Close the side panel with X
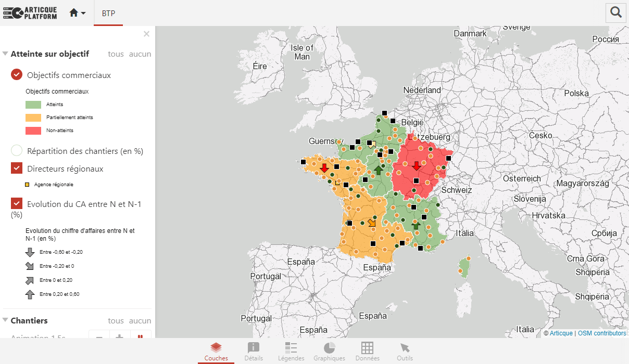 click(146, 34)
